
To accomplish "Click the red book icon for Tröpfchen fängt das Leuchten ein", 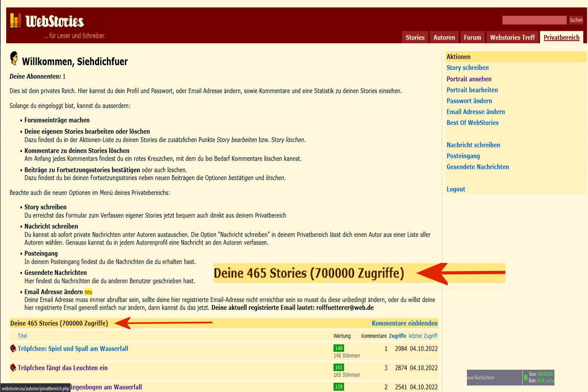I will click(13, 368).
